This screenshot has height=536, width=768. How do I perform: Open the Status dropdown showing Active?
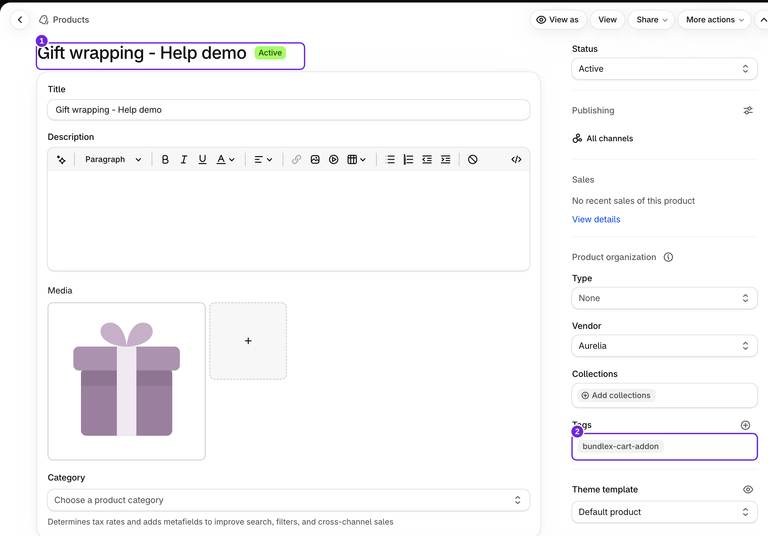pyautogui.click(x=664, y=69)
